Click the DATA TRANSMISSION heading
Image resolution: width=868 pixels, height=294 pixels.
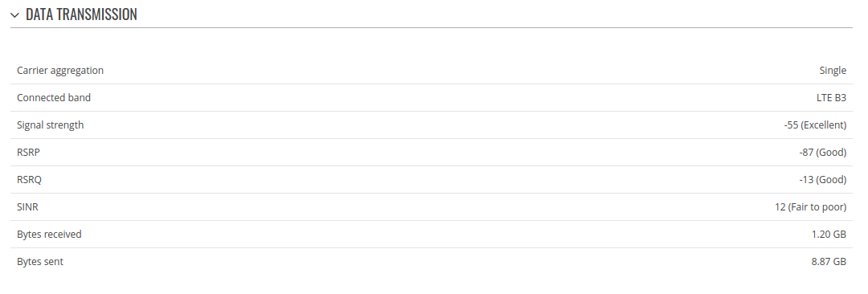[x=81, y=15]
